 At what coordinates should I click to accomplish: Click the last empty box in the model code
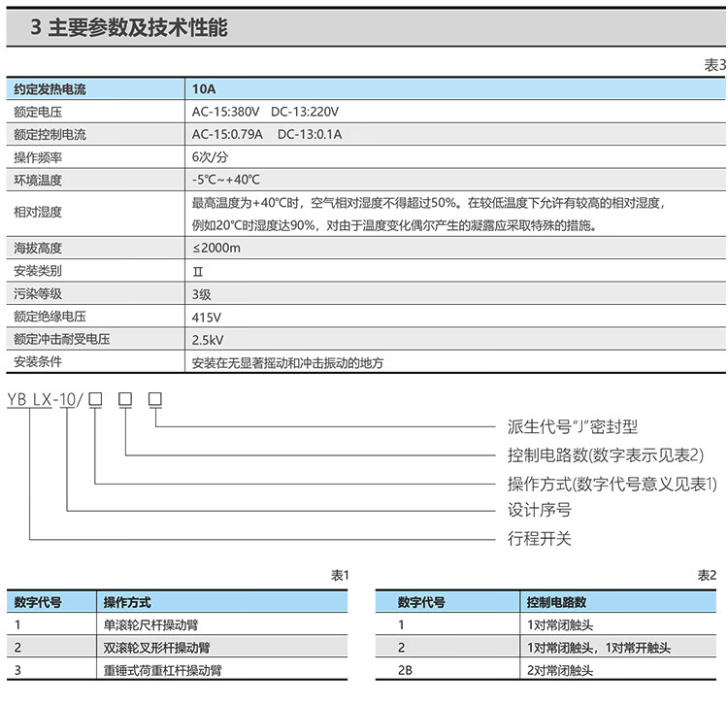155,399
